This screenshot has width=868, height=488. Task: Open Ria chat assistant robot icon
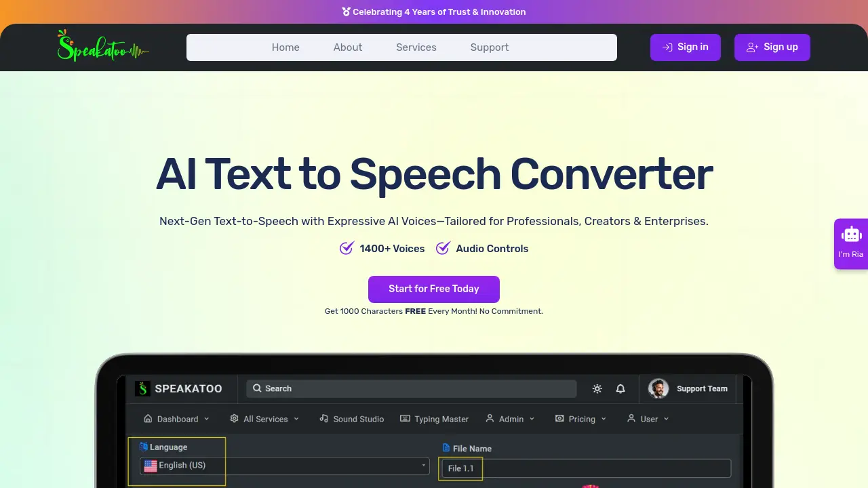(851, 235)
